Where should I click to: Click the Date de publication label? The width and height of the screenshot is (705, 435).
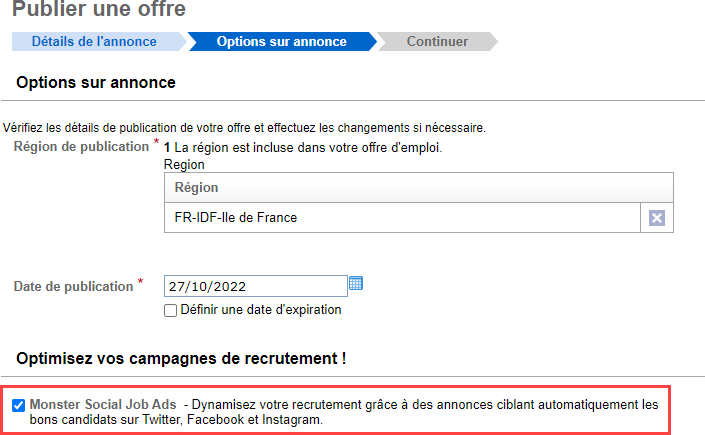[x=73, y=287]
